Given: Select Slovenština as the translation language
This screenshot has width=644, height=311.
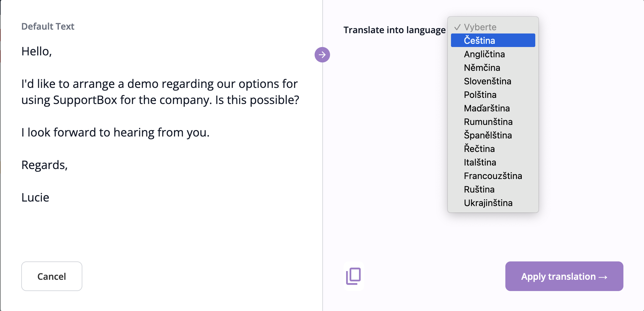Looking at the screenshot, I should (487, 81).
